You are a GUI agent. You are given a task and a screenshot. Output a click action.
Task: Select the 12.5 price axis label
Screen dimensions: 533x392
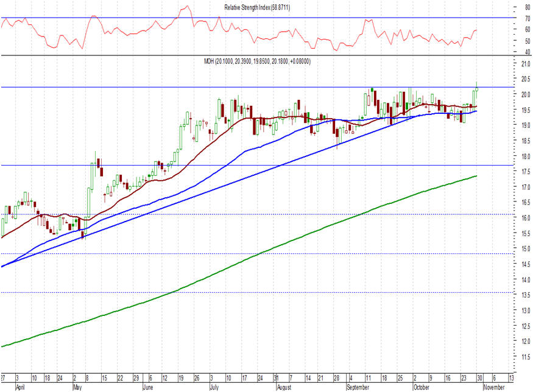526,326
